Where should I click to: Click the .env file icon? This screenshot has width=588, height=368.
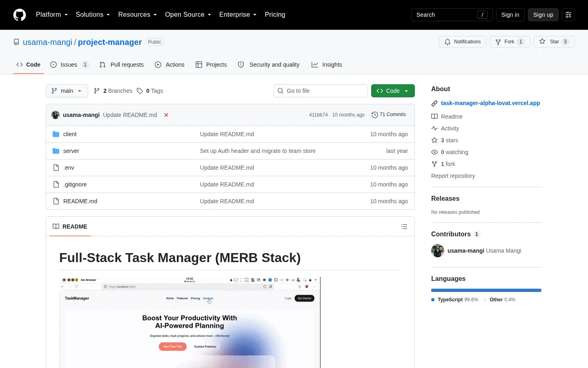[x=56, y=168]
